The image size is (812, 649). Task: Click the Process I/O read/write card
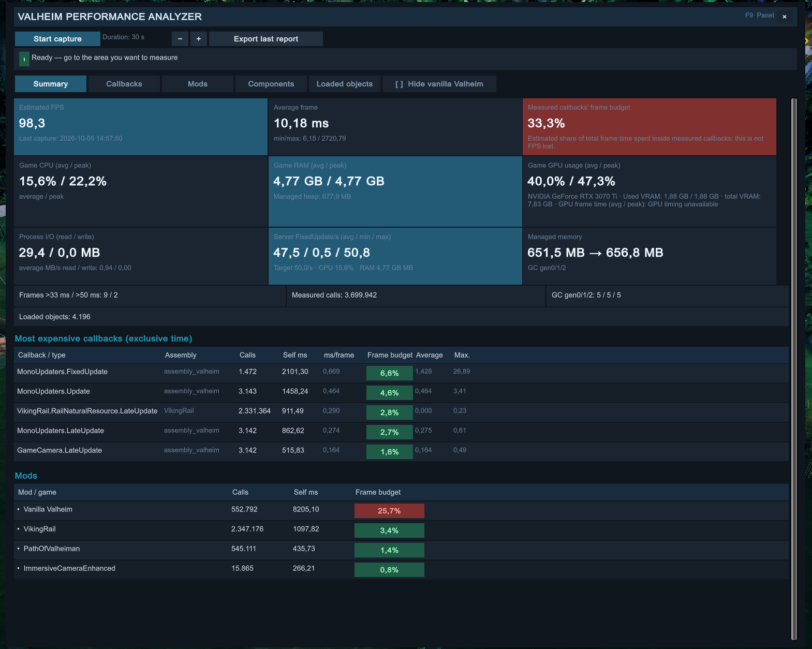point(141,256)
